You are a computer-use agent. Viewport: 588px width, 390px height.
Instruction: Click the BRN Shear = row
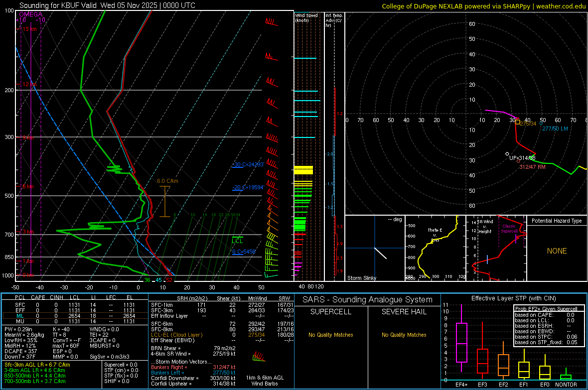point(193,348)
